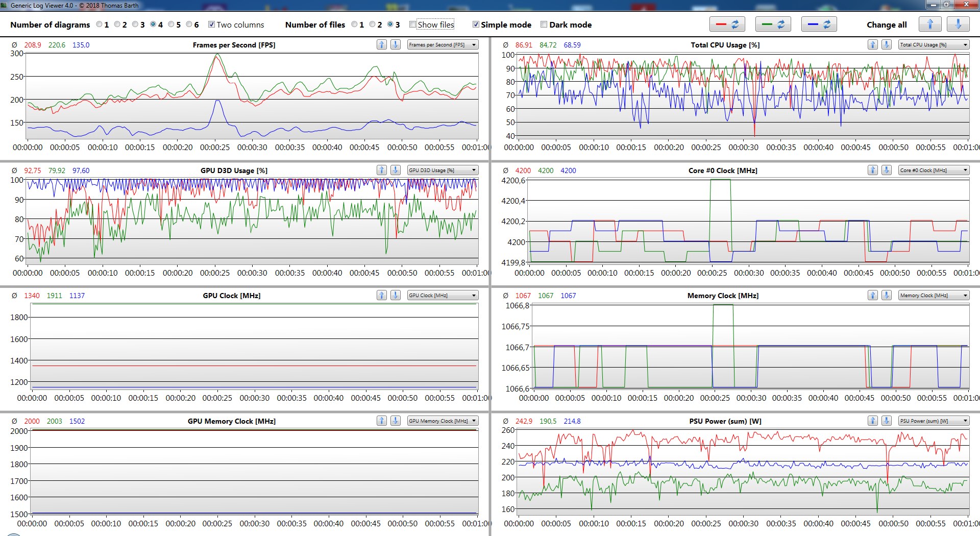Reload the red file with its swap button

click(x=727, y=24)
